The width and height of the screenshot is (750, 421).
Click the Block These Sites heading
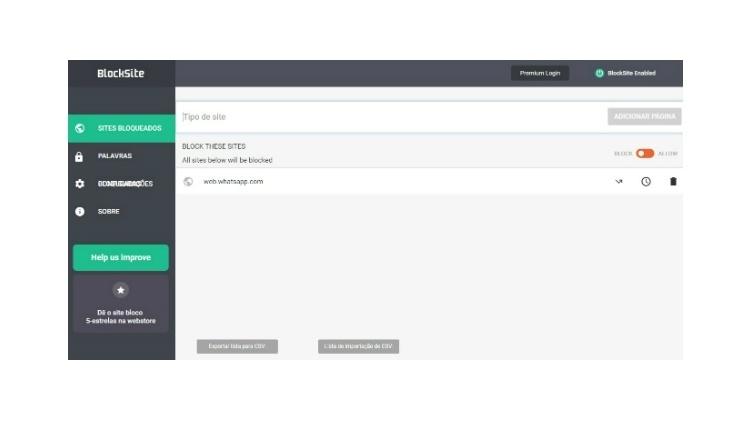(x=214, y=146)
